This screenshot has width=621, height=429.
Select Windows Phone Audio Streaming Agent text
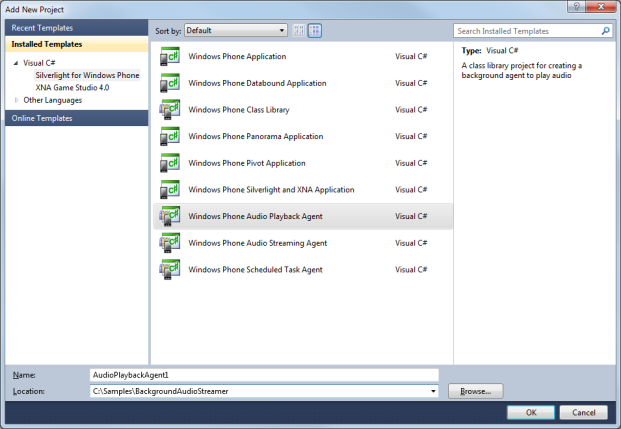click(x=257, y=243)
